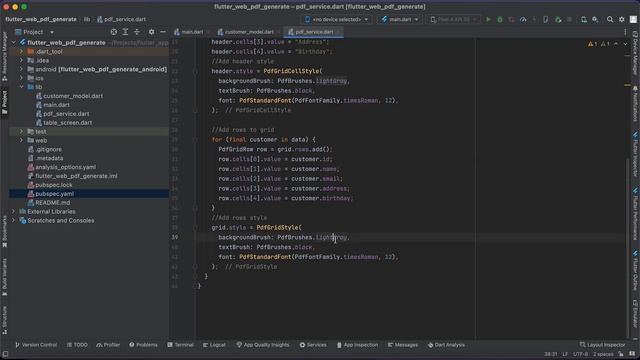
Task: Toggle tool window bars icon in bottom-left corner
Action: coord(5,354)
